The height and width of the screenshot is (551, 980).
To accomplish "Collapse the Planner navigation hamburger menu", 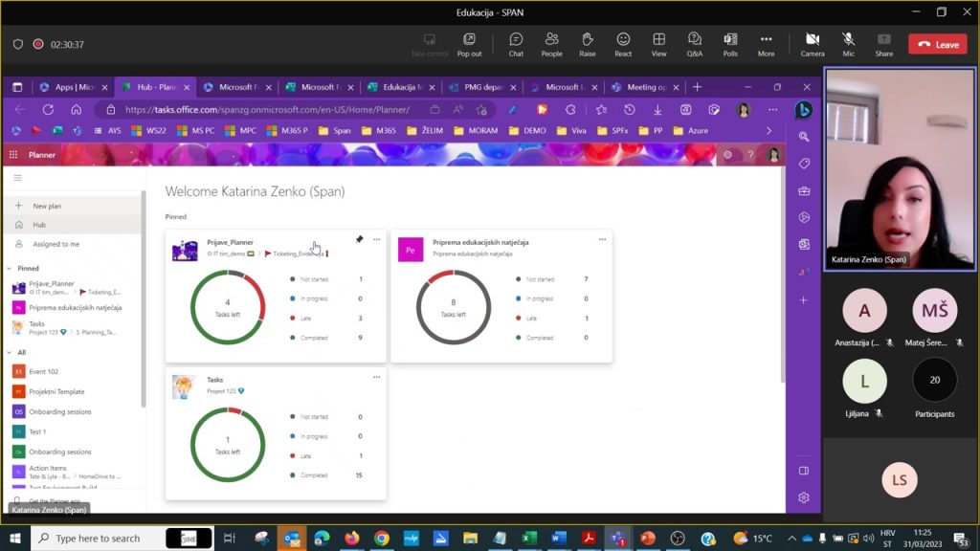I will pos(17,178).
